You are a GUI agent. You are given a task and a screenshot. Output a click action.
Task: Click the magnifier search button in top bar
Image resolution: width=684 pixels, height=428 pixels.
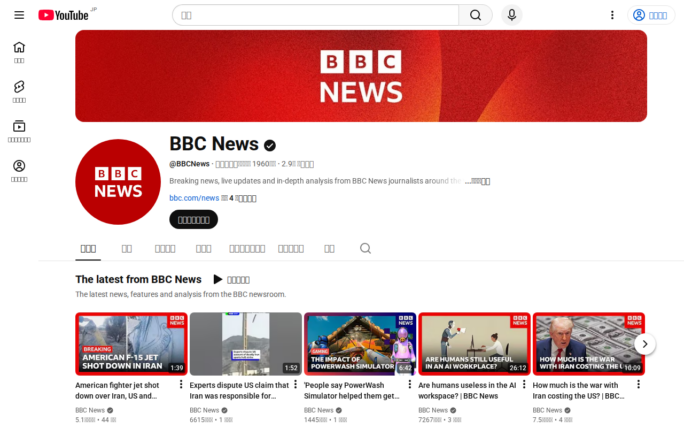[x=475, y=15]
